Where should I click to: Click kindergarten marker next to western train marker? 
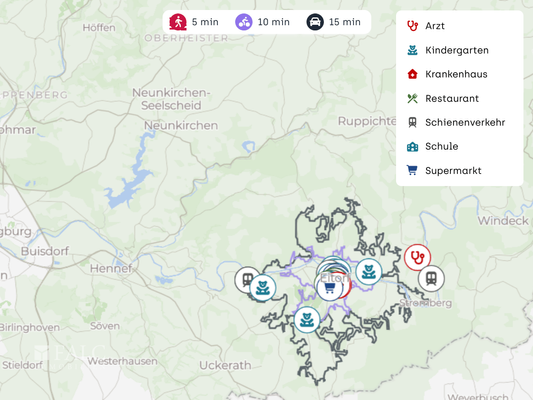point(263,288)
